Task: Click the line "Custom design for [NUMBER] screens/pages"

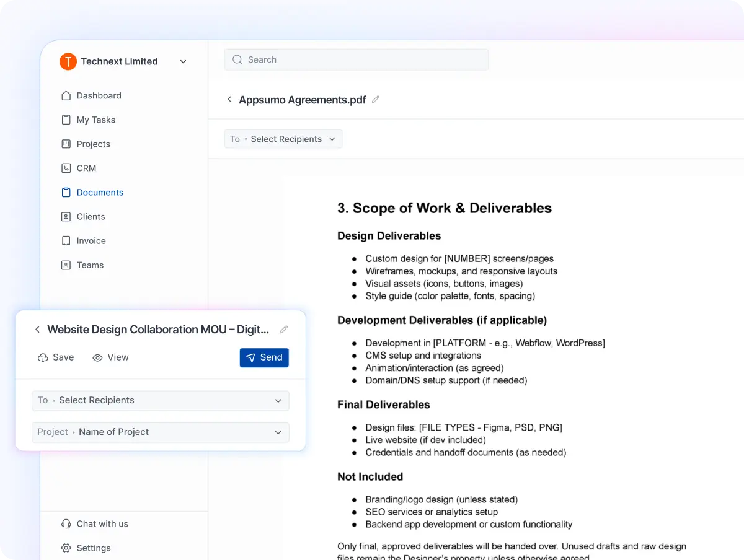Action: click(459, 258)
